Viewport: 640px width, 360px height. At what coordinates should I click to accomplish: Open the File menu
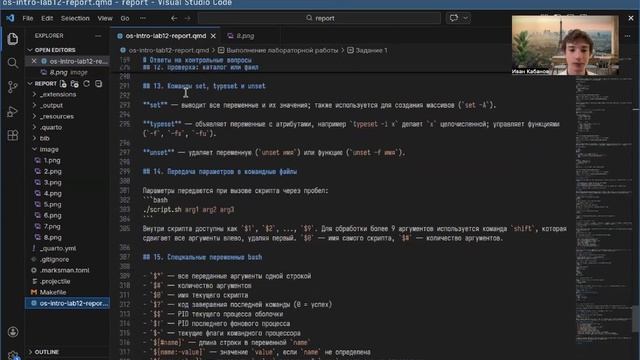[28, 18]
